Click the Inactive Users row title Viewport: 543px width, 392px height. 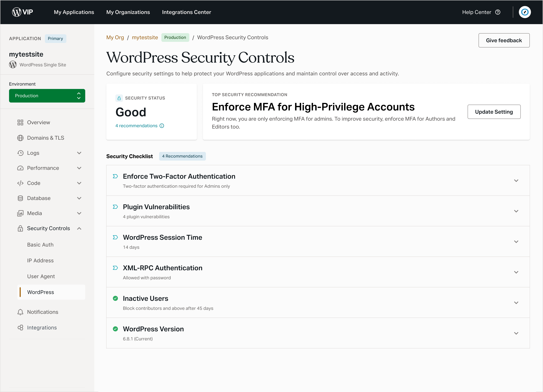tap(146, 298)
